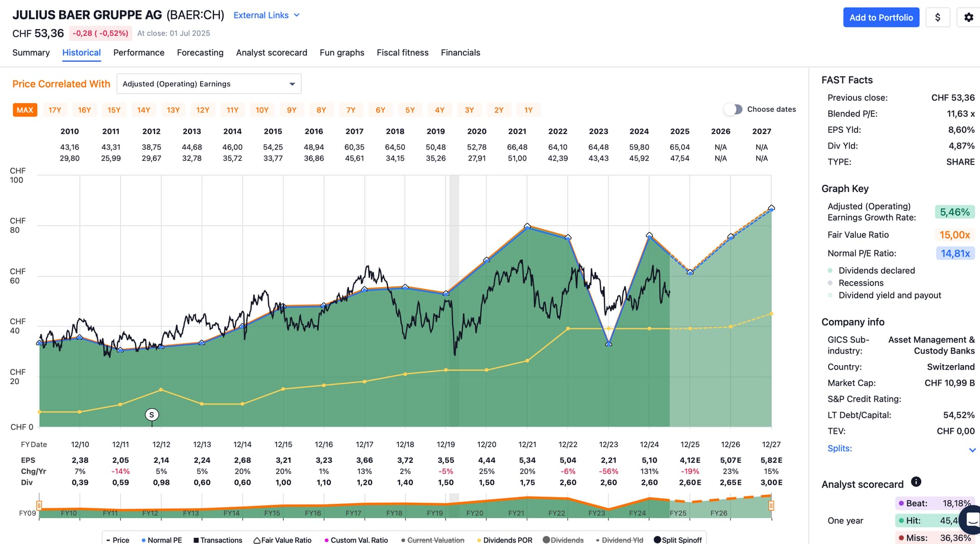Viewport: 980px width, 544px height.
Task: Click Market Cap value CHF 10,99 B
Action: tap(949, 383)
